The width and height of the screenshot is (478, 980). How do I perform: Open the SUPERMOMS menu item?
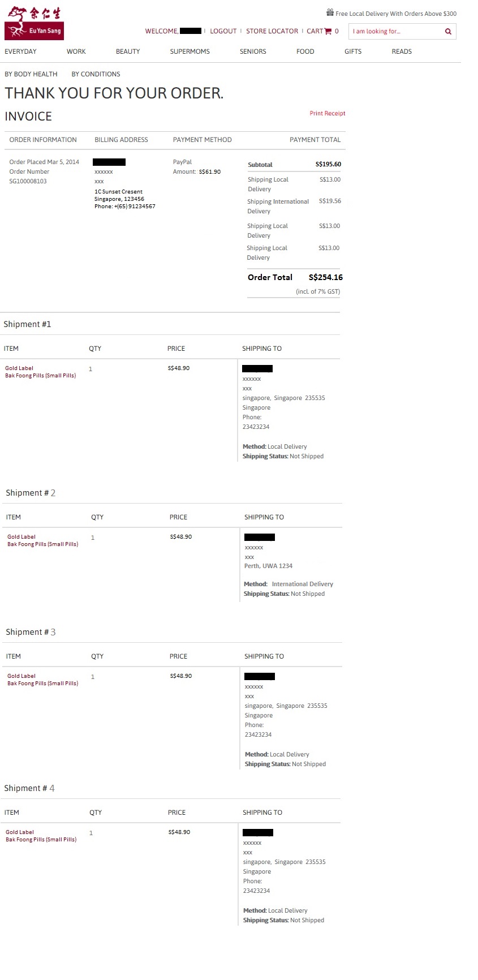(x=190, y=51)
